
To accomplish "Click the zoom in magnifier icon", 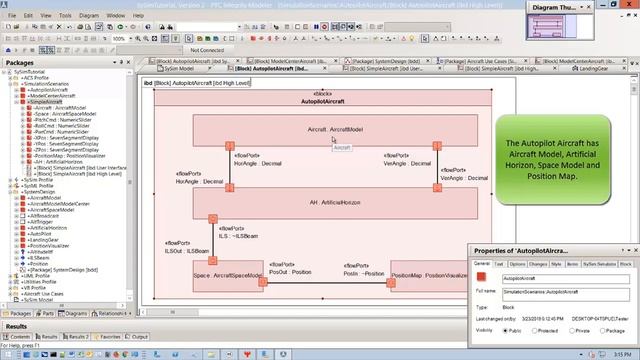I will 138,39.
